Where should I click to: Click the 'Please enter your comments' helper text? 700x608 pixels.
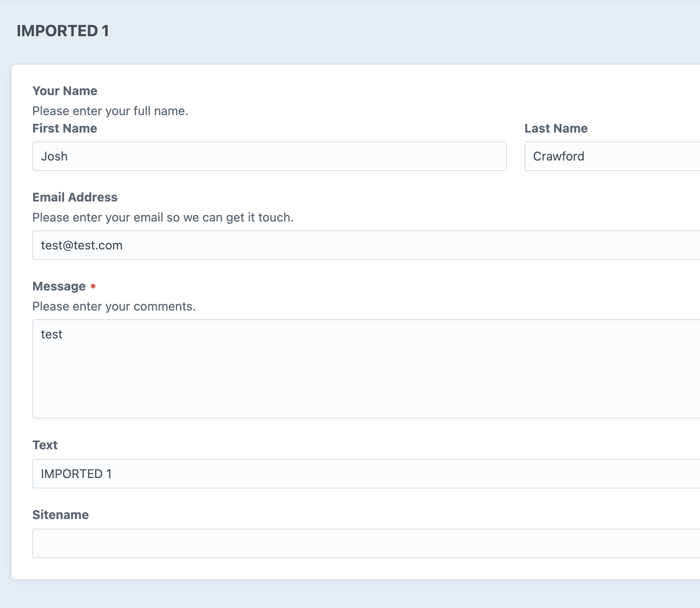tap(114, 307)
